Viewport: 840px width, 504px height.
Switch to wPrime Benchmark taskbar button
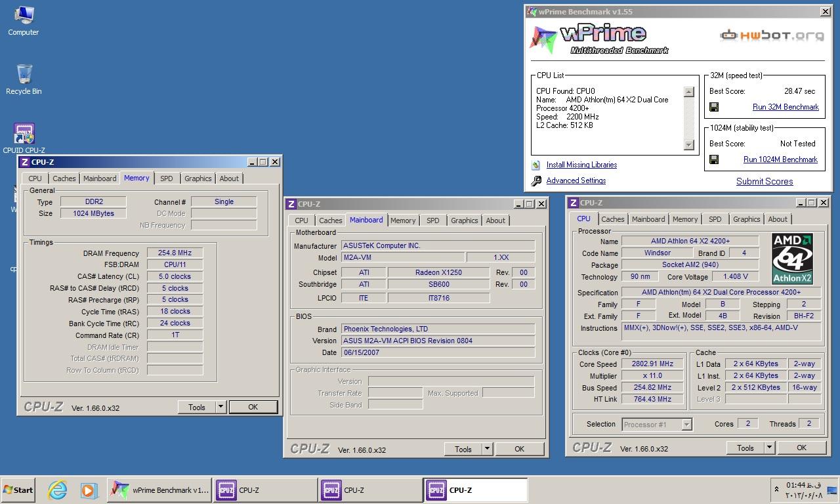click(x=159, y=490)
